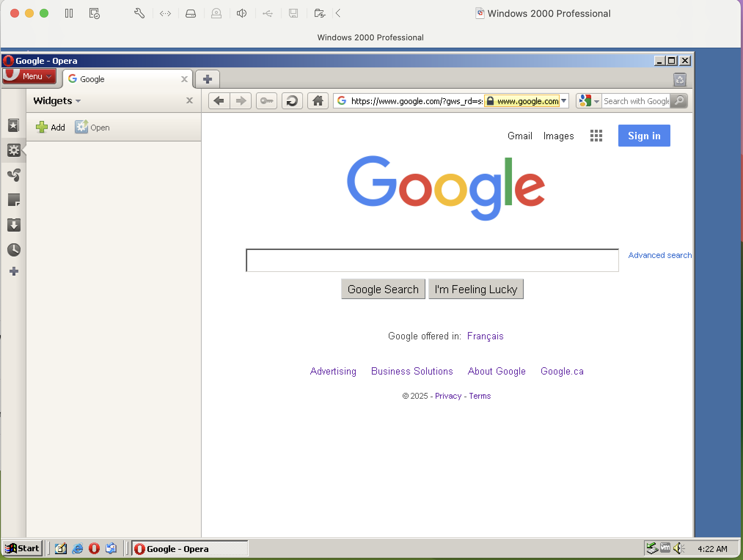This screenshot has height=560, width=743.
Task: Click Show Desktop quick launch icon
Action: point(61,548)
